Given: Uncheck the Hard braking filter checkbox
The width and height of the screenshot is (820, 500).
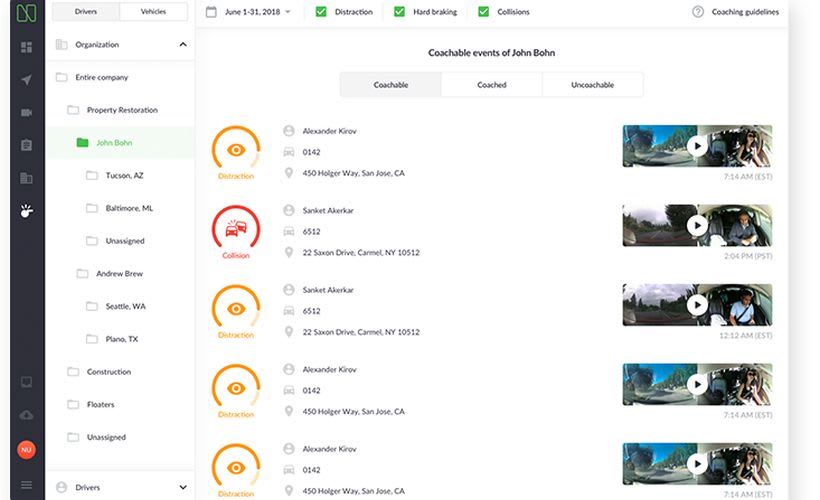Looking at the screenshot, I should coord(400,12).
